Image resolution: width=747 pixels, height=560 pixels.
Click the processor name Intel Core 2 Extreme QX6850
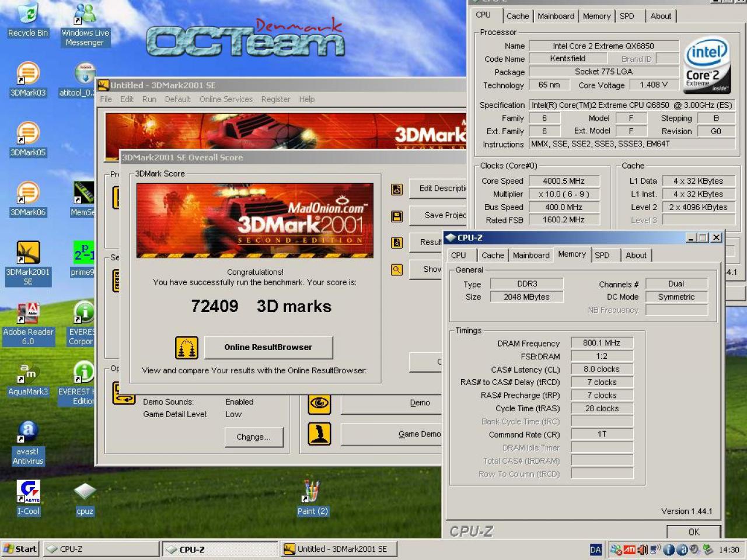click(x=603, y=45)
